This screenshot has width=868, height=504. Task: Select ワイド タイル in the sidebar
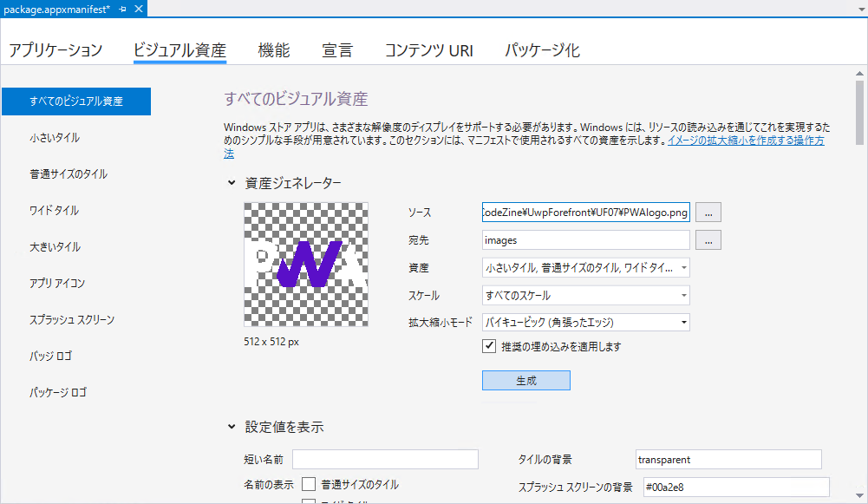[54, 211]
